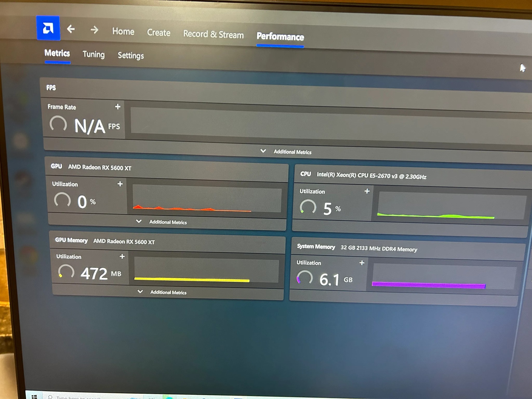Click plus icon for System Memory Utilization
This screenshot has width=532, height=399.
[x=362, y=263]
